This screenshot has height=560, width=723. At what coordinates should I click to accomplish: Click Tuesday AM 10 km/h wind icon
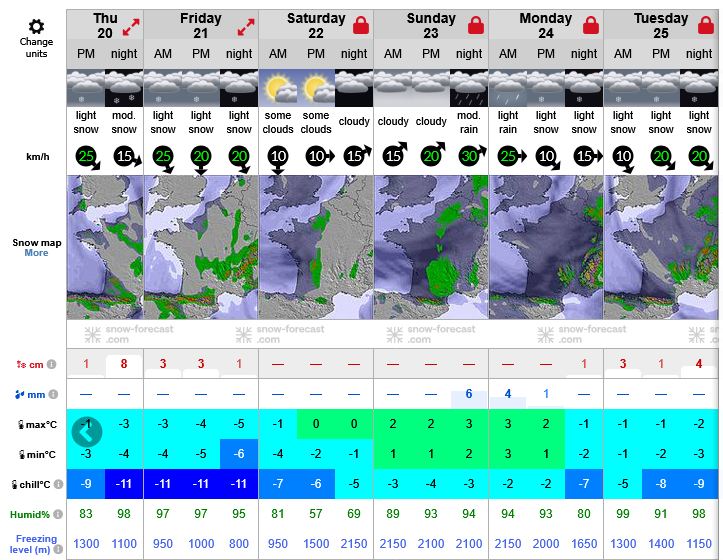click(x=624, y=159)
